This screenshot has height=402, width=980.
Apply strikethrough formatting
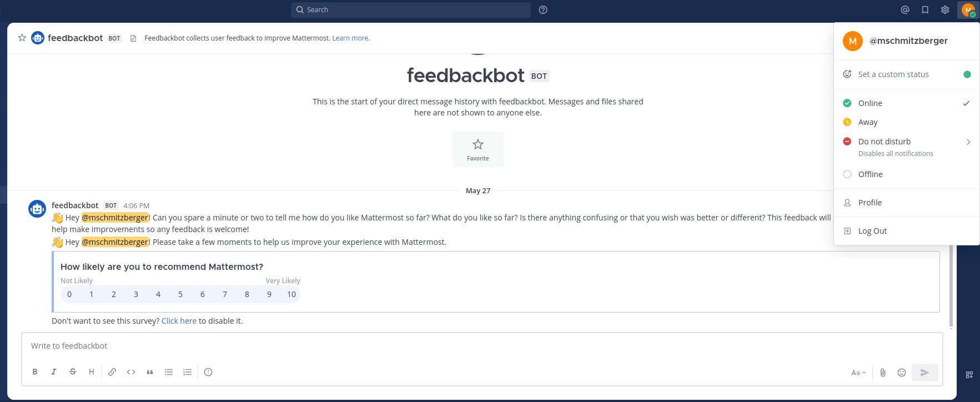point(73,372)
